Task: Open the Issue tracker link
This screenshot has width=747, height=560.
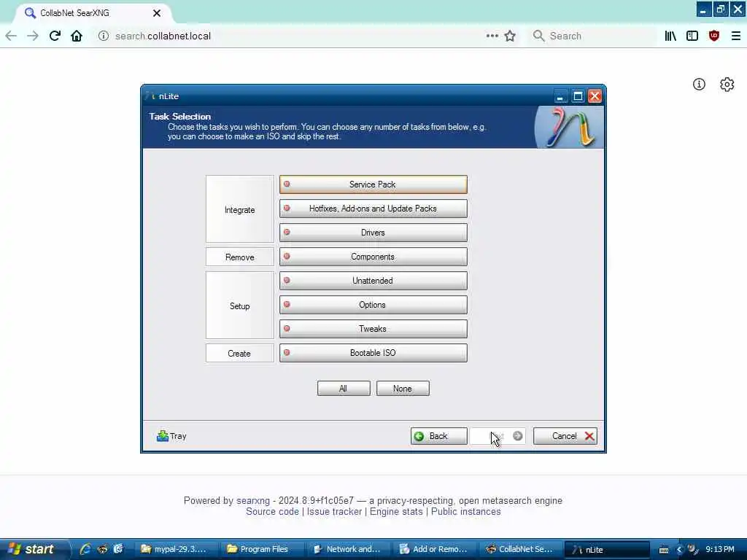Action: tap(334, 511)
